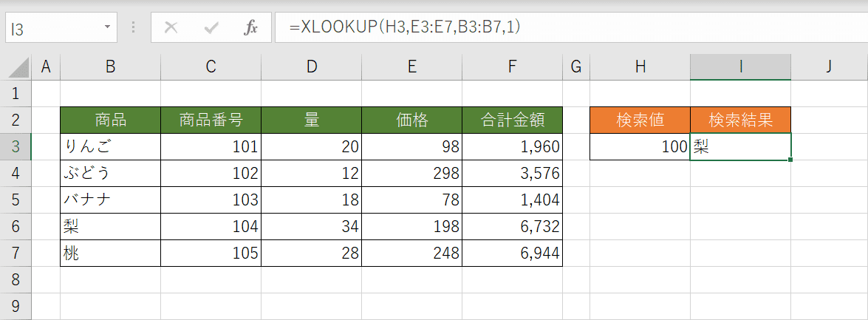
Task: Click the 検索値 header cell
Action: pyautogui.click(x=640, y=120)
